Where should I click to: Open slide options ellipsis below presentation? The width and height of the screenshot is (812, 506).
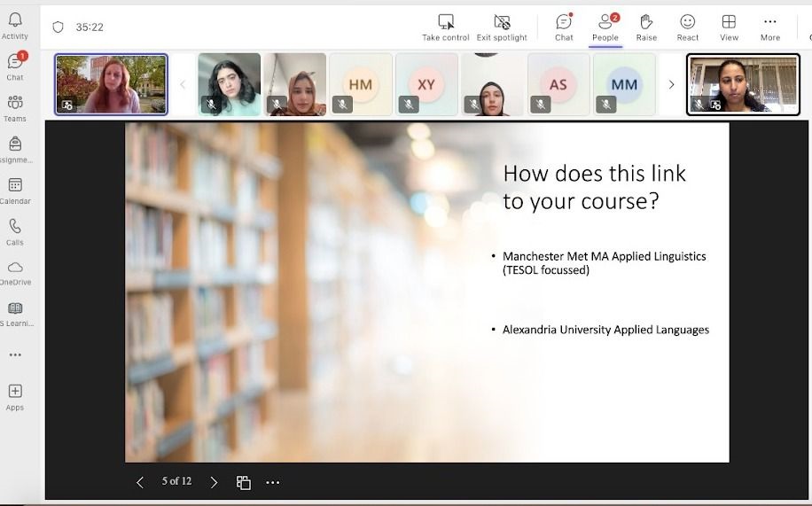[x=273, y=482]
